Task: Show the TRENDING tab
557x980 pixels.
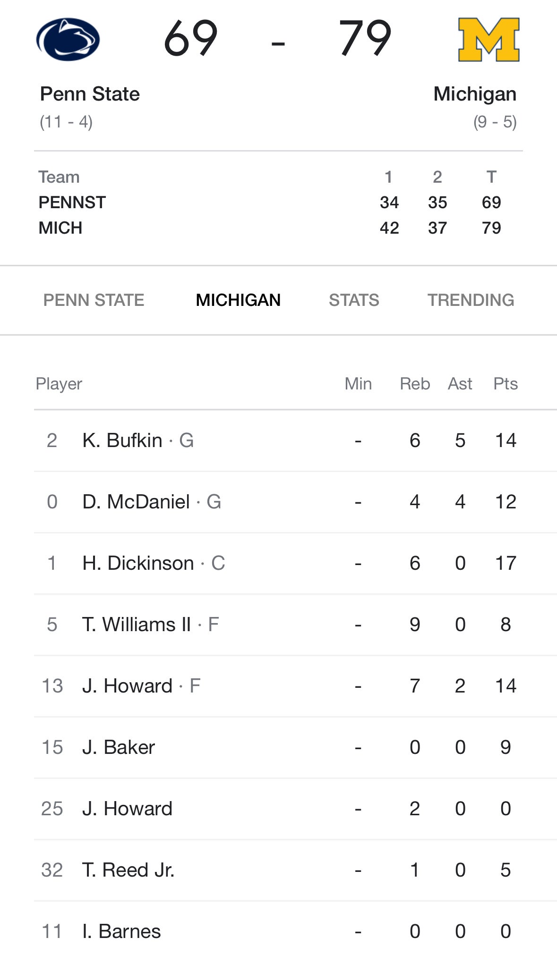Action: 471,300
